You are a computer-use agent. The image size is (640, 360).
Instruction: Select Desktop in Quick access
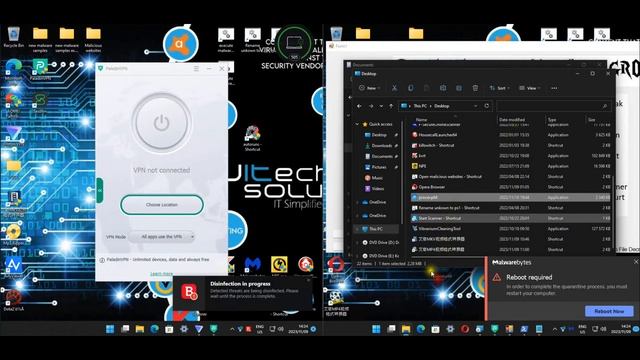[x=379, y=135]
